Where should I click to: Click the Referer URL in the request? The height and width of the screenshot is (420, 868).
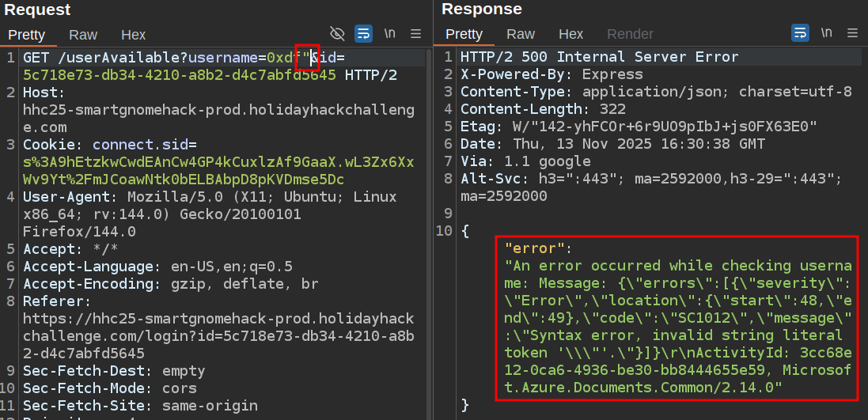[218, 319]
